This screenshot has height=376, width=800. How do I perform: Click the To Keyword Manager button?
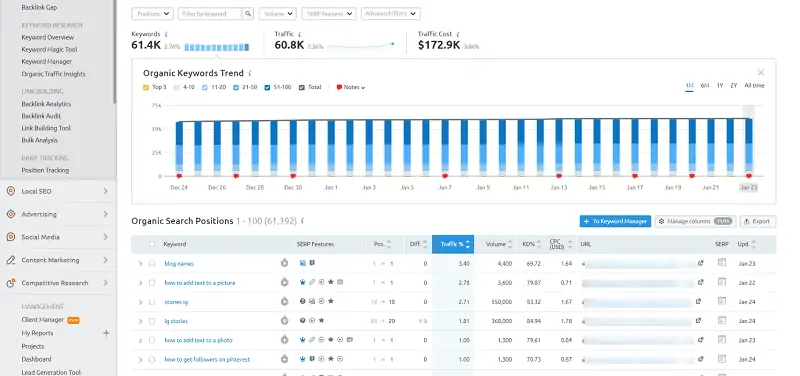[615, 221]
